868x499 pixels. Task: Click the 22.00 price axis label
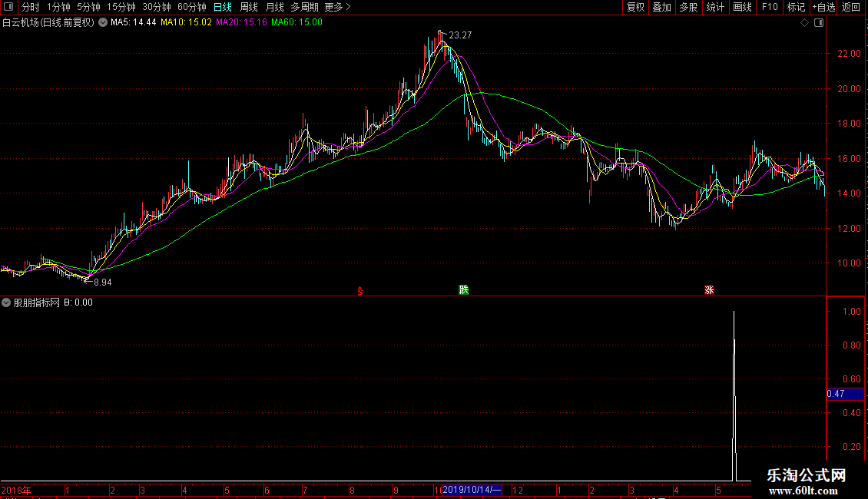tap(849, 54)
